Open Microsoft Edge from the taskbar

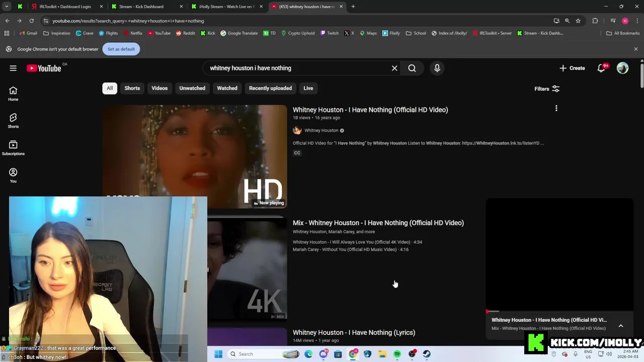coord(308,354)
